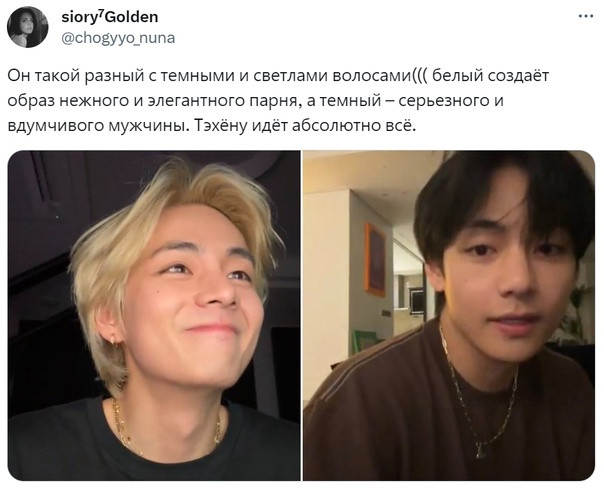The width and height of the screenshot is (604, 490).
Task: Click the tweet text starting with "Он такой разный"
Action: point(278,100)
